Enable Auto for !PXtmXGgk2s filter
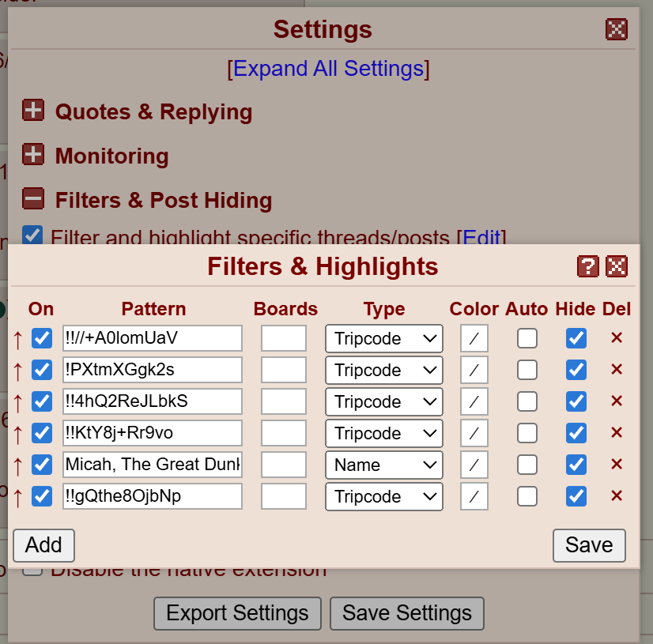 [x=527, y=370]
